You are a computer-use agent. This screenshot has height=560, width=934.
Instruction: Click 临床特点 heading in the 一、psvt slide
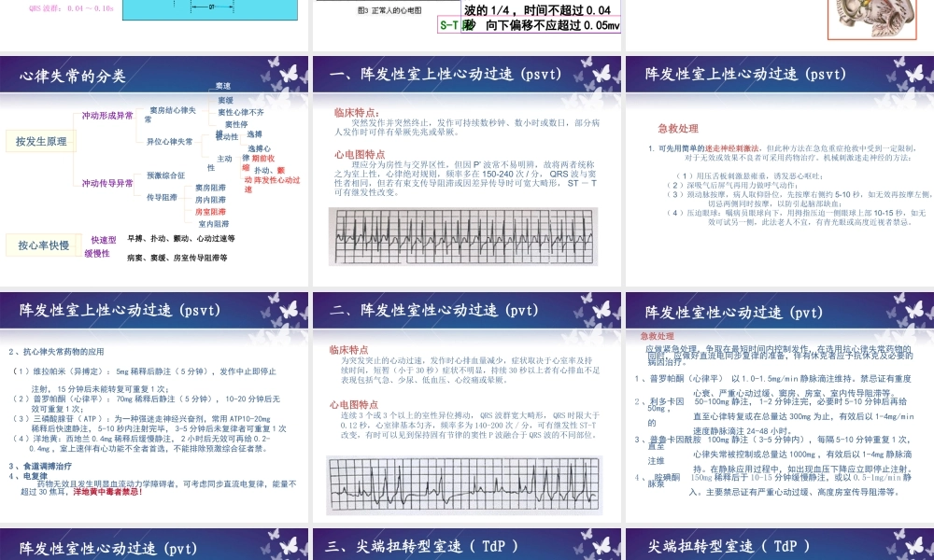point(356,113)
